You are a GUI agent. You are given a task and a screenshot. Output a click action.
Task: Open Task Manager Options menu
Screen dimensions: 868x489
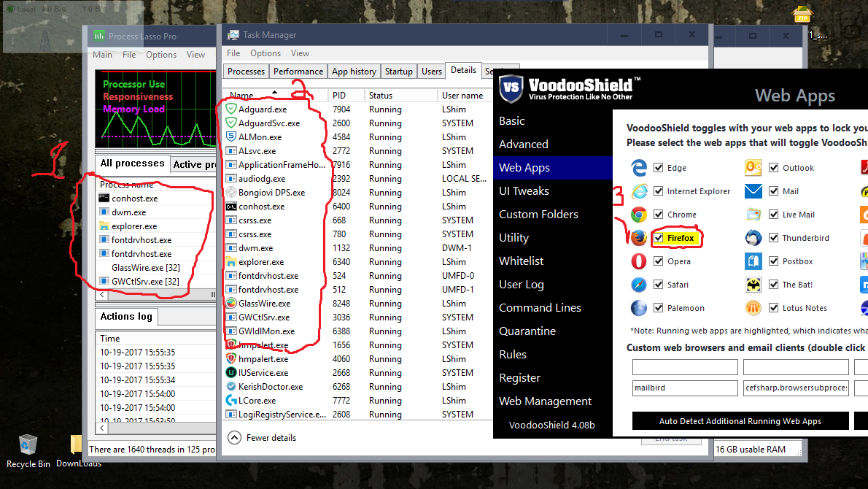coord(266,53)
